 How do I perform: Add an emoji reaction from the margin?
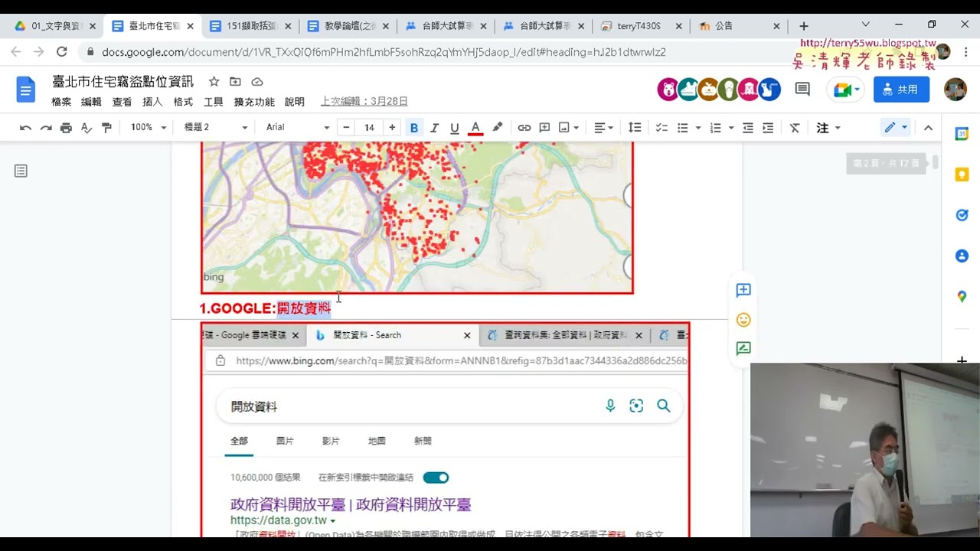743,320
